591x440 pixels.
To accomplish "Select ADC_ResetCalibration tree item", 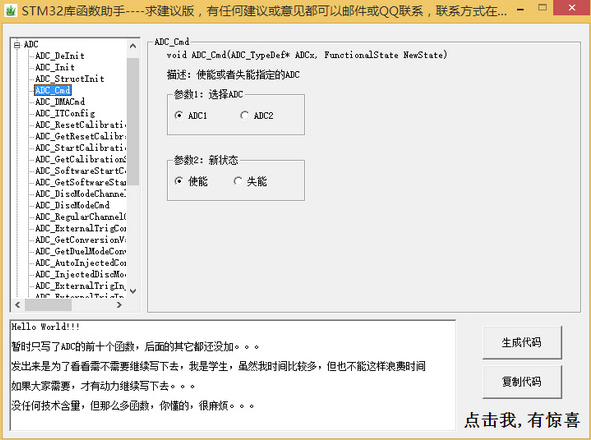I will pos(80,125).
